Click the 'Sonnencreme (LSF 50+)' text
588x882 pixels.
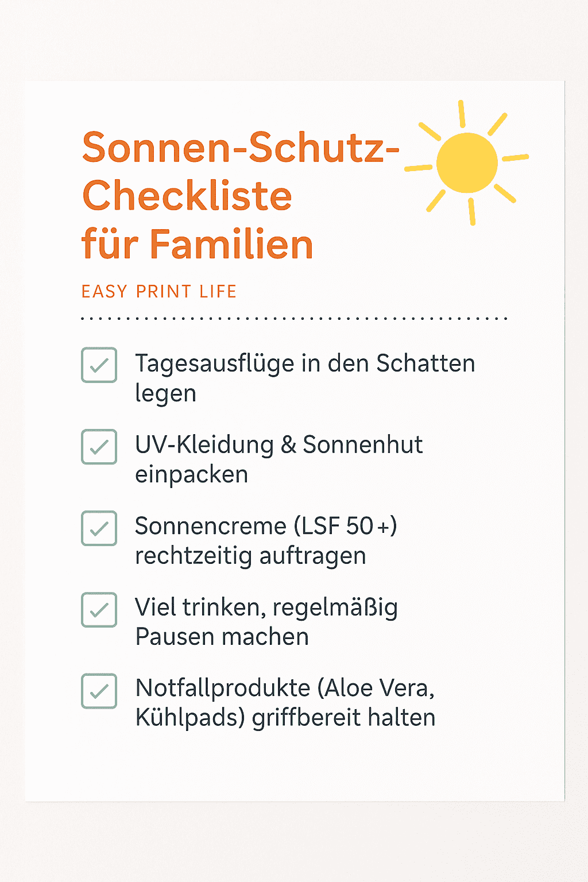pyautogui.click(x=266, y=527)
